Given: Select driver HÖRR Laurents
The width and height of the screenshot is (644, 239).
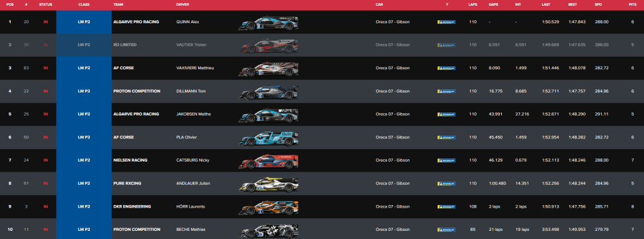Looking at the screenshot, I should pos(191,206).
